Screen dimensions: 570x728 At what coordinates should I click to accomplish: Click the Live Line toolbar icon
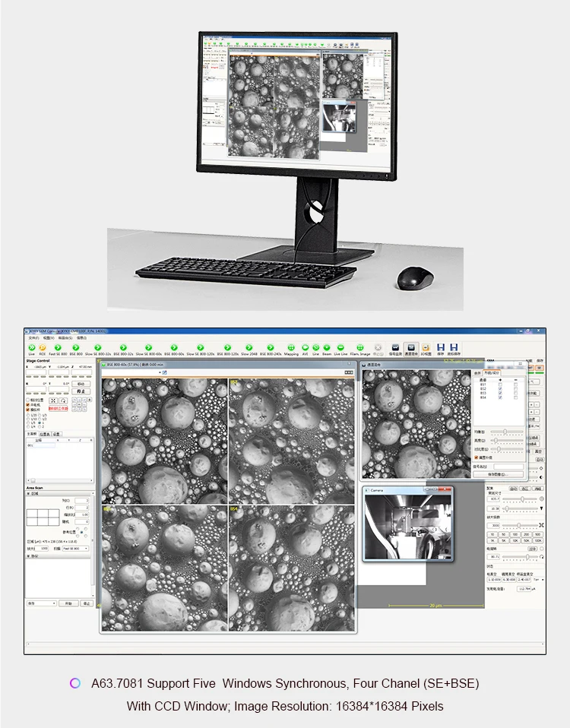pyautogui.click(x=340, y=348)
